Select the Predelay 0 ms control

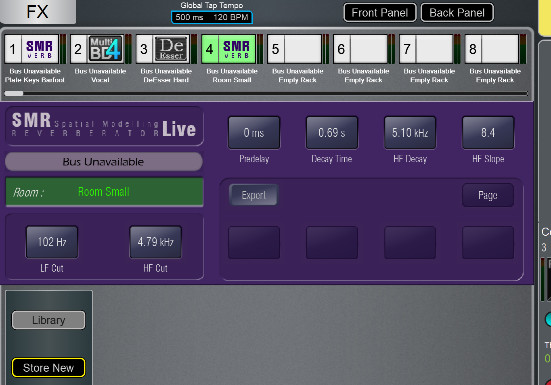click(x=254, y=133)
